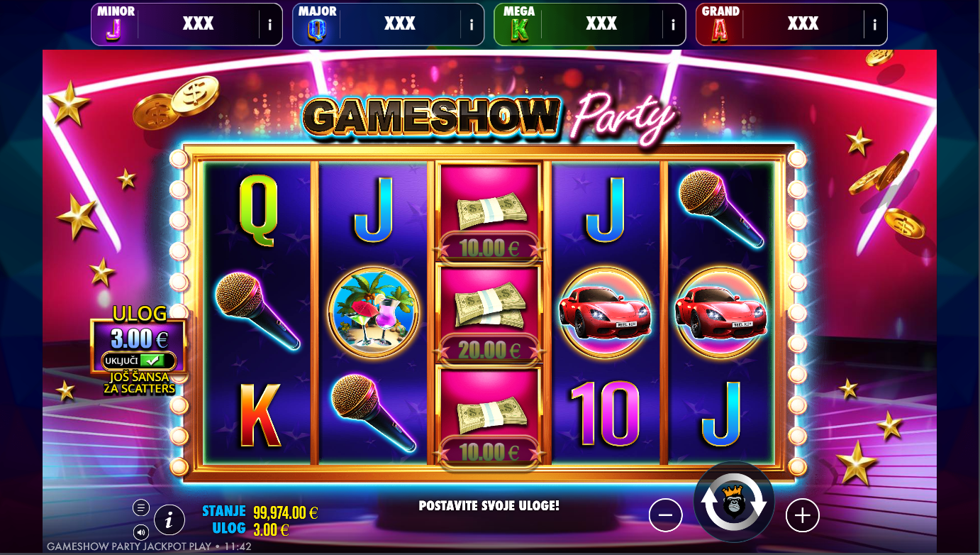Open the game info (i) button
980x555 pixels.
pos(169,520)
